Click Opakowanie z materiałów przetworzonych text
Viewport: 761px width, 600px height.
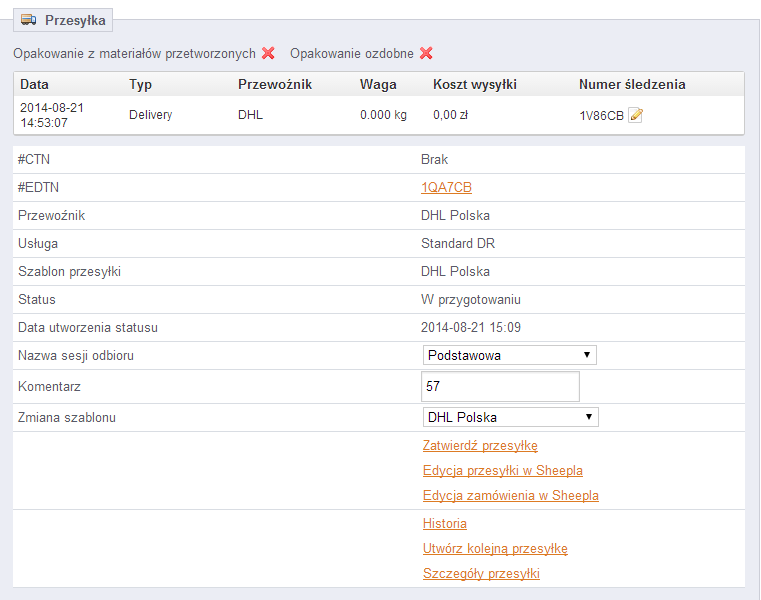point(134,53)
